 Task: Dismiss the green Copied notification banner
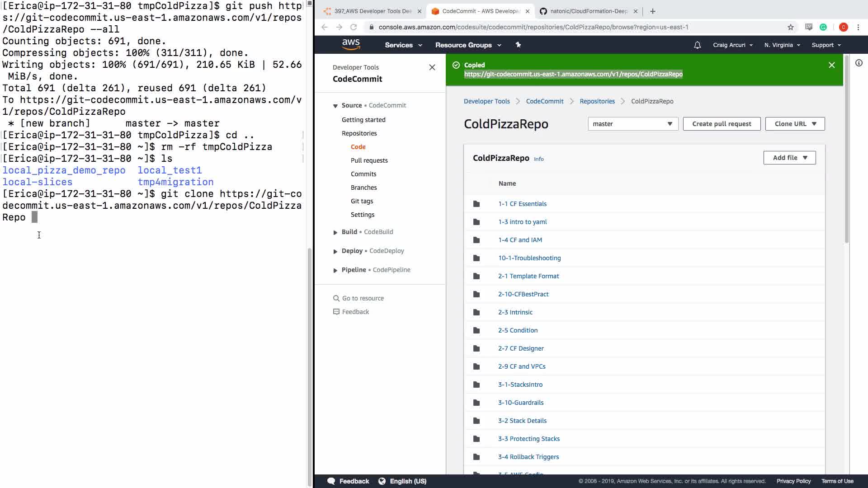[x=831, y=65]
